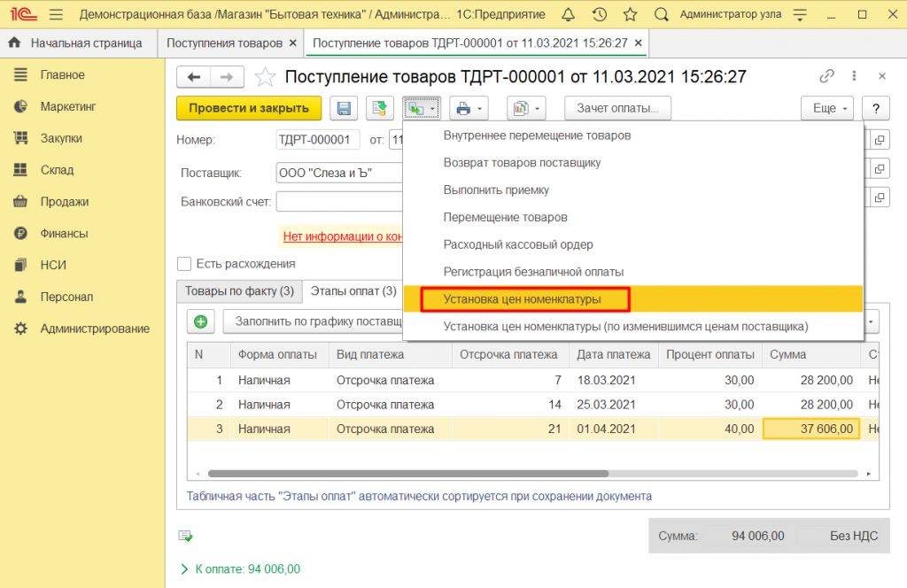The height and width of the screenshot is (588, 907).
Task: Click 'Провести и закрыть' button
Action: pos(248,109)
